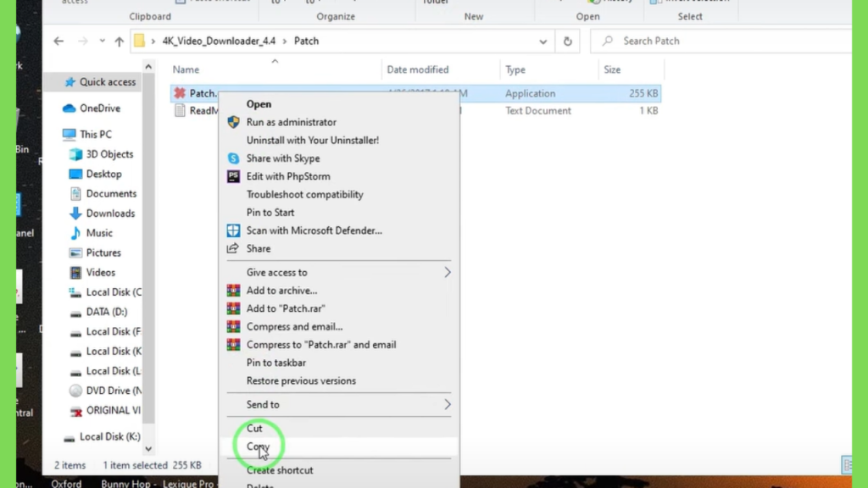This screenshot has width=868, height=488.
Task: Click the Run as administrator shield icon
Action: coord(234,122)
